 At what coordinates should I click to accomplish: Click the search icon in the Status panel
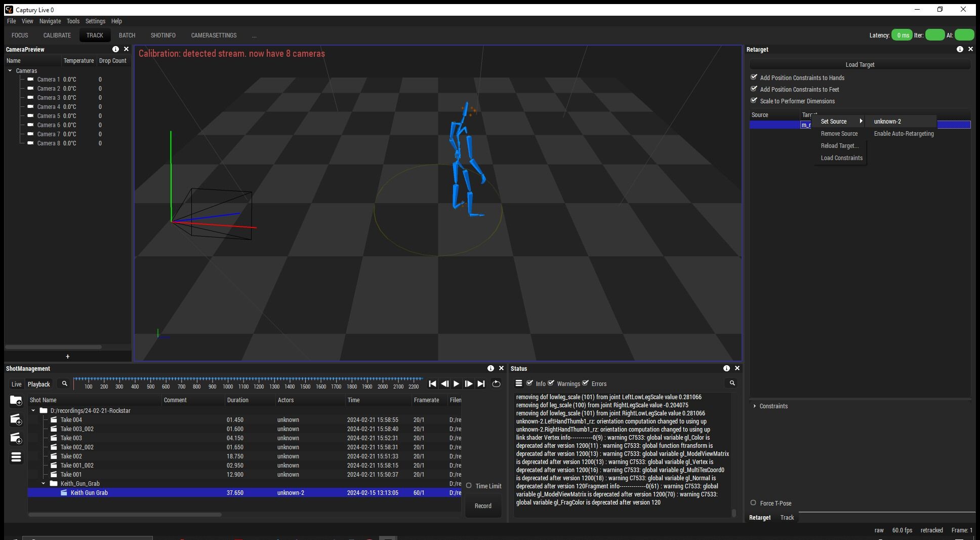[x=732, y=383]
